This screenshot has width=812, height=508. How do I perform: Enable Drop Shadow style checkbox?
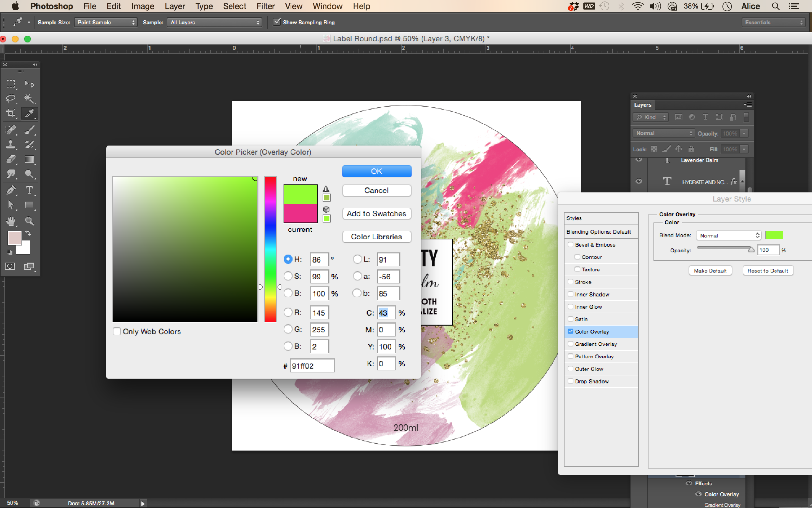pos(570,381)
